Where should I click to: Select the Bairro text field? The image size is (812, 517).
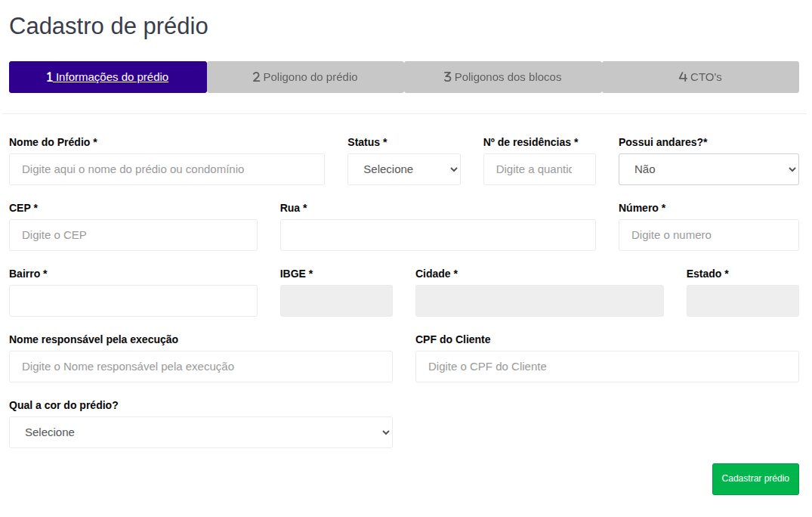tap(133, 301)
